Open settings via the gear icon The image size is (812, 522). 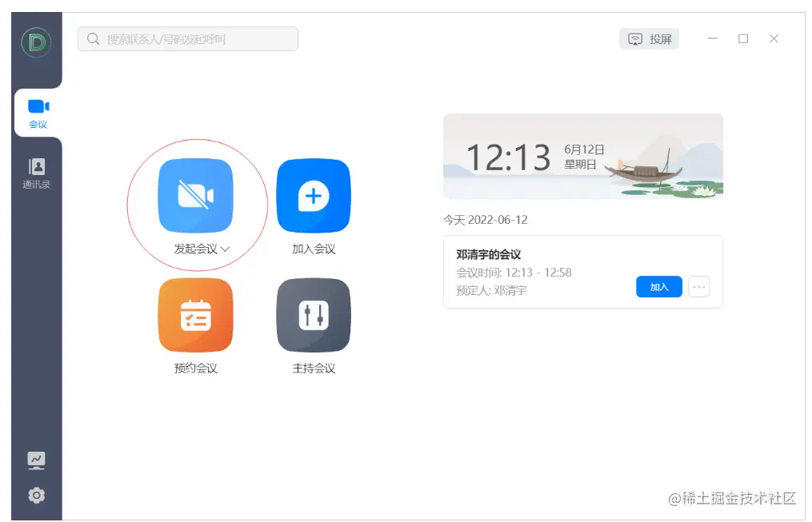pyautogui.click(x=37, y=496)
